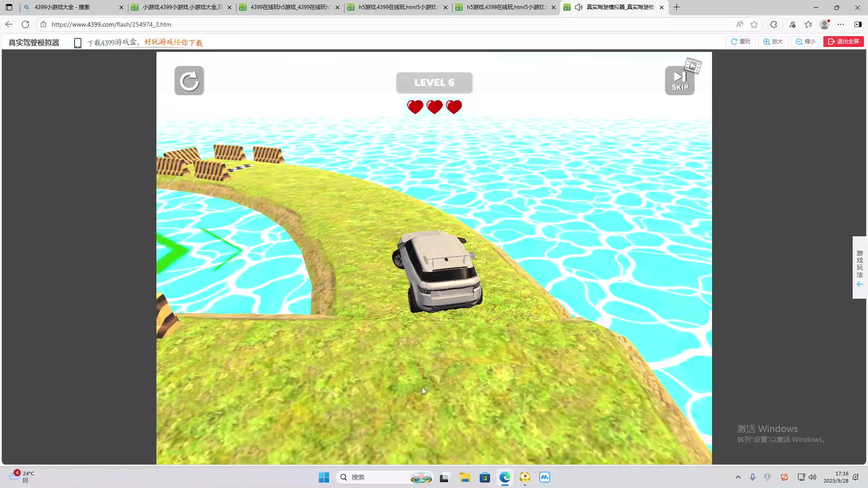Open the 好玩游戏任你下载 download link
The width and height of the screenshot is (868, 488).
click(x=173, y=42)
